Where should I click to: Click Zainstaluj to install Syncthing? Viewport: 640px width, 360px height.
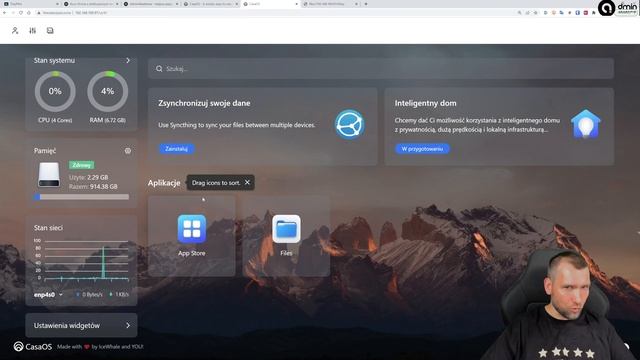[176, 149]
